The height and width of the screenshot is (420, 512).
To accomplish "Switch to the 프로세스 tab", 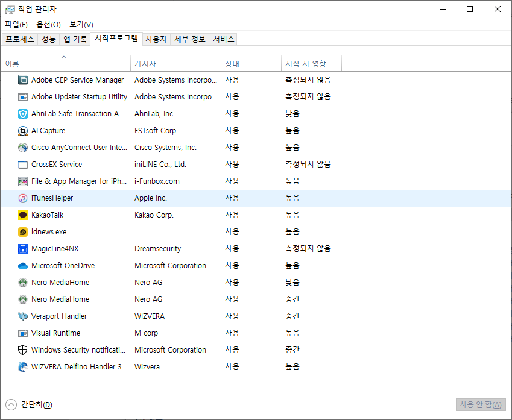I will click(19, 40).
